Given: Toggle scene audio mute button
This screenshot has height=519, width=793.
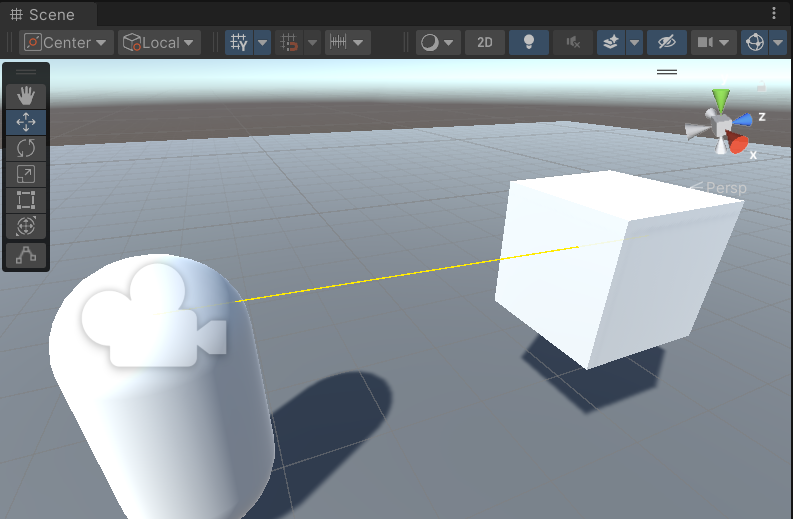Looking at the screenshot, I should (x=572, y=42).
